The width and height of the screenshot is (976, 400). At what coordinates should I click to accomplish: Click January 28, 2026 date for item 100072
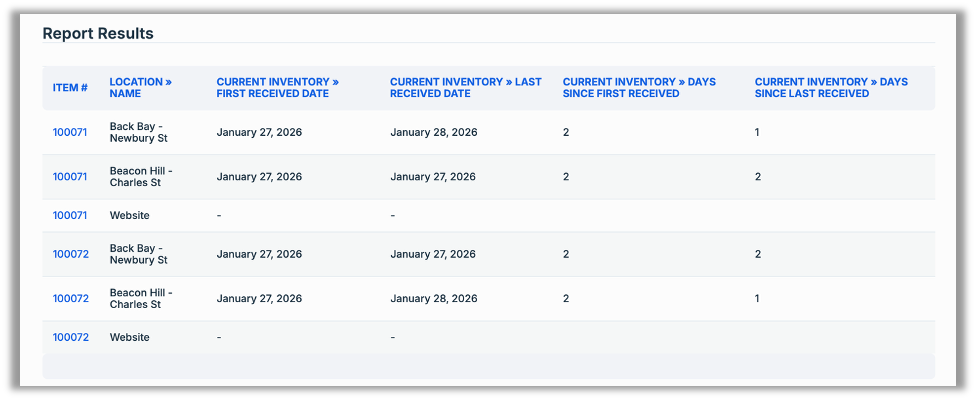pyautogui.click(x=433, y=298)
